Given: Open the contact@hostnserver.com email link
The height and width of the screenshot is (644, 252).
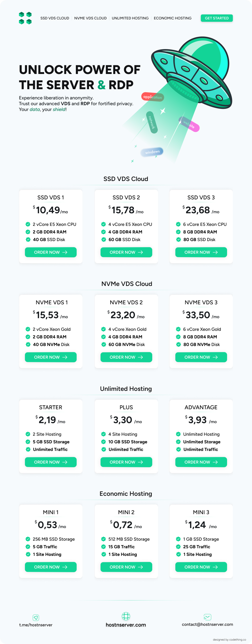Looking at the screenshot, I should point(207,624).
